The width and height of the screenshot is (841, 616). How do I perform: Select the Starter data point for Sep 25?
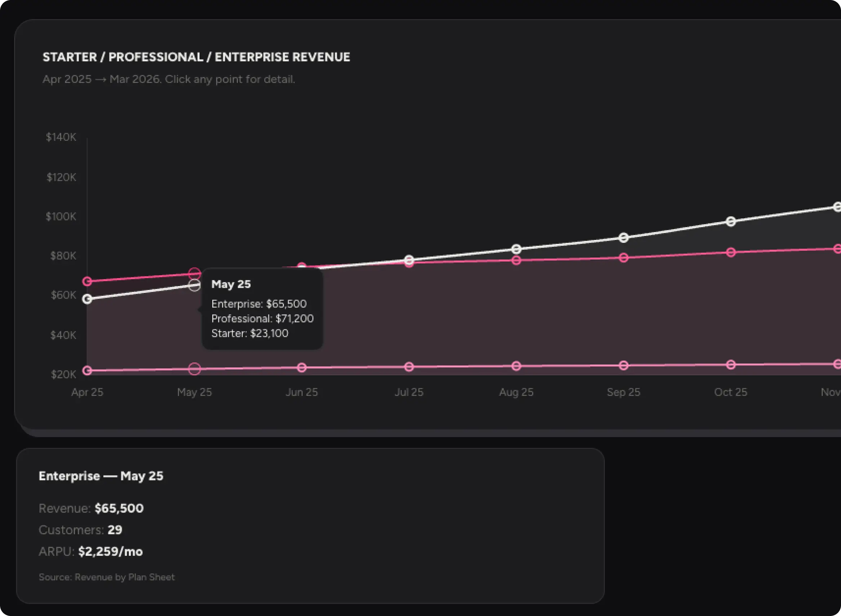click(x=624, y=365)
